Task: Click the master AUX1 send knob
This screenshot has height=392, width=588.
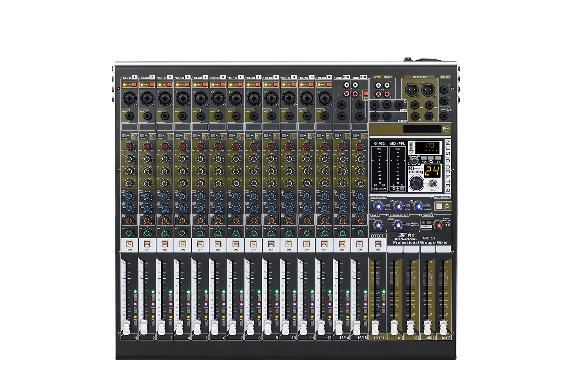Action: (379, 206)
